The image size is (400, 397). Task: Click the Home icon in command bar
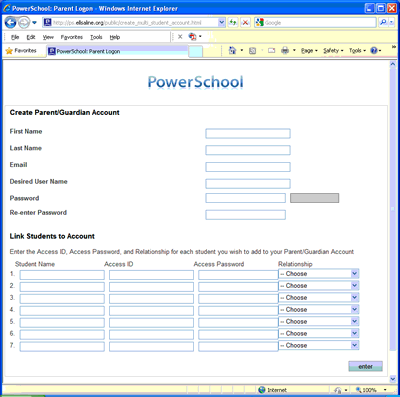pyautogui.click(x=232, y=51)
